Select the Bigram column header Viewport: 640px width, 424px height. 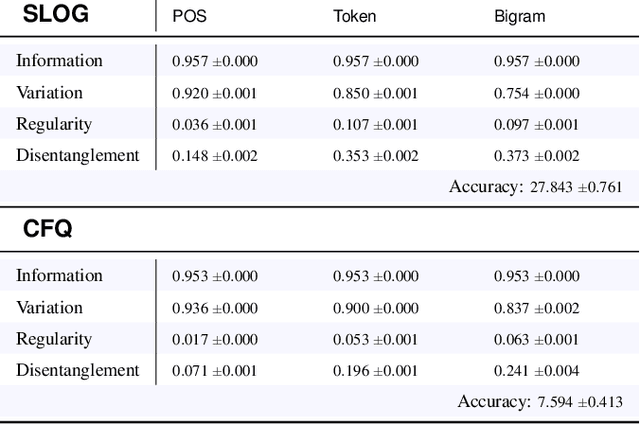[518, 17]
